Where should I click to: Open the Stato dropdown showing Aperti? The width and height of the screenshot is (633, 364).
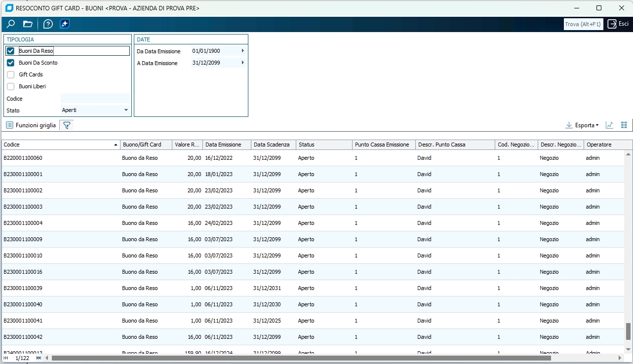coord(126,110)
